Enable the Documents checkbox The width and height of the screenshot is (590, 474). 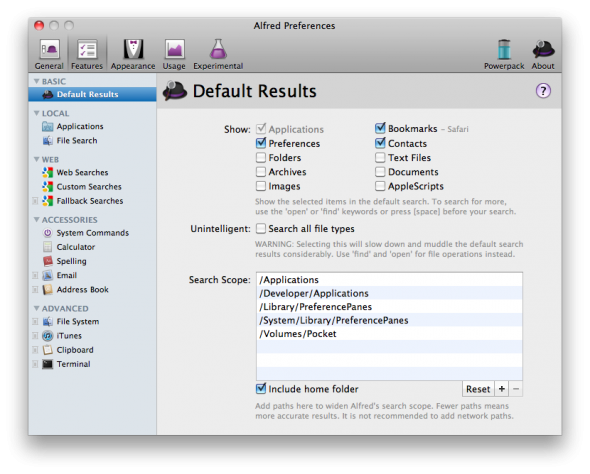click(380, 172)
